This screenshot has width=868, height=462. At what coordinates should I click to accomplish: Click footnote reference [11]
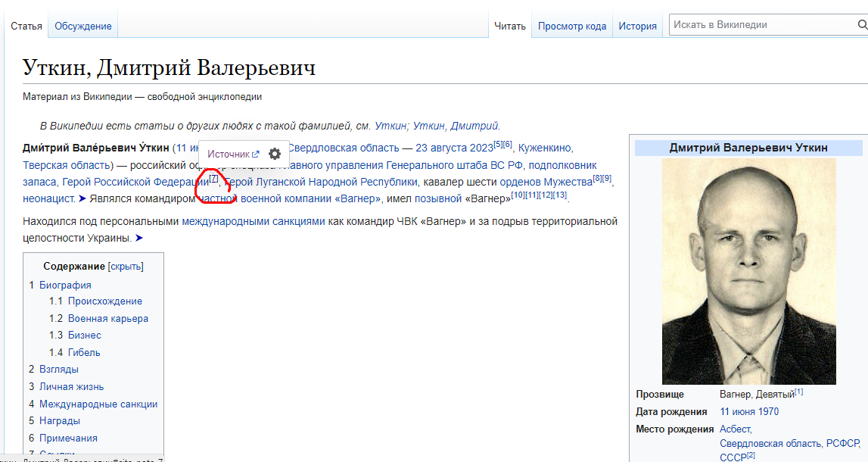coord(532,195)
